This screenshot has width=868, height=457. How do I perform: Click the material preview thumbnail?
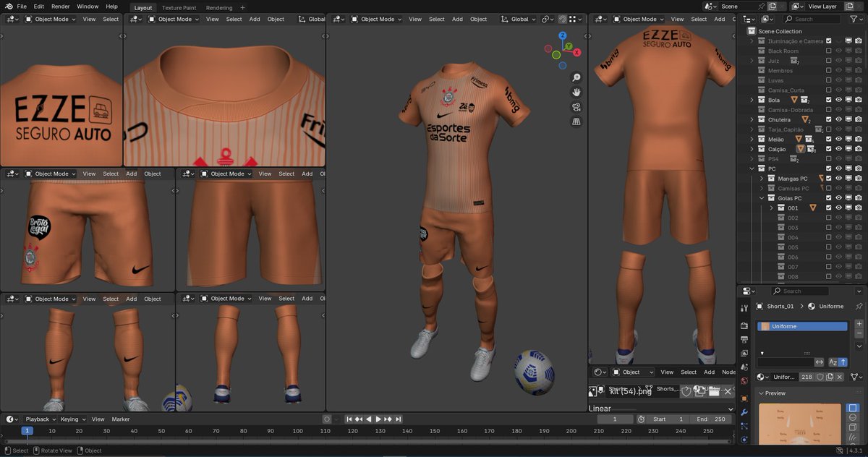coord(800,424)
